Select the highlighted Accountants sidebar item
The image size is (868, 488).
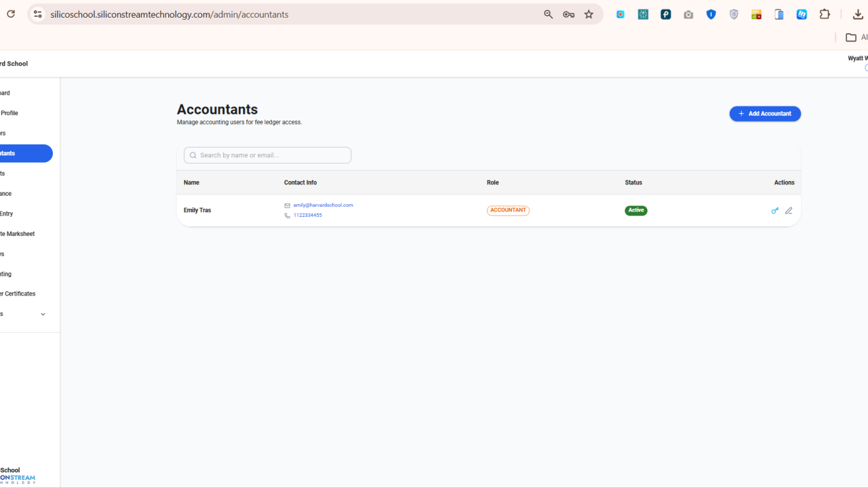click(26, 153)
